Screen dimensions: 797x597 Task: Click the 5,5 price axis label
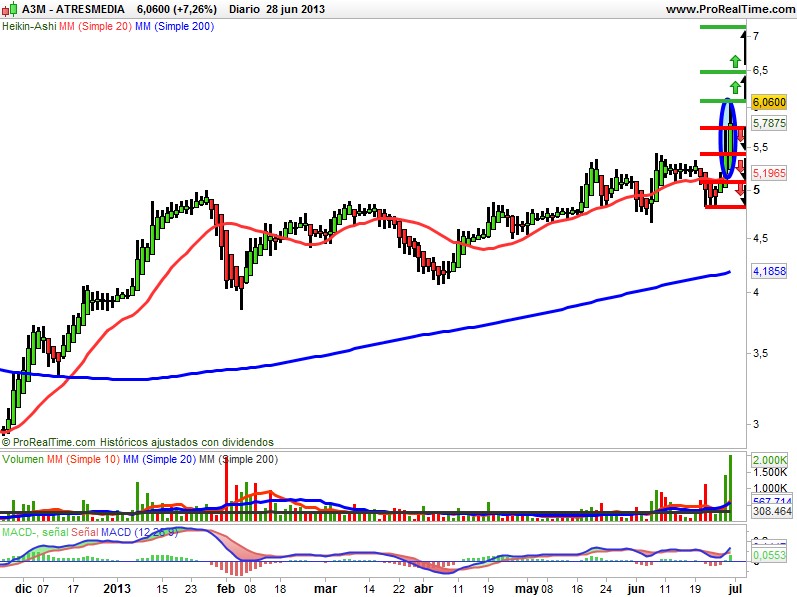click(x=760, y=147)
